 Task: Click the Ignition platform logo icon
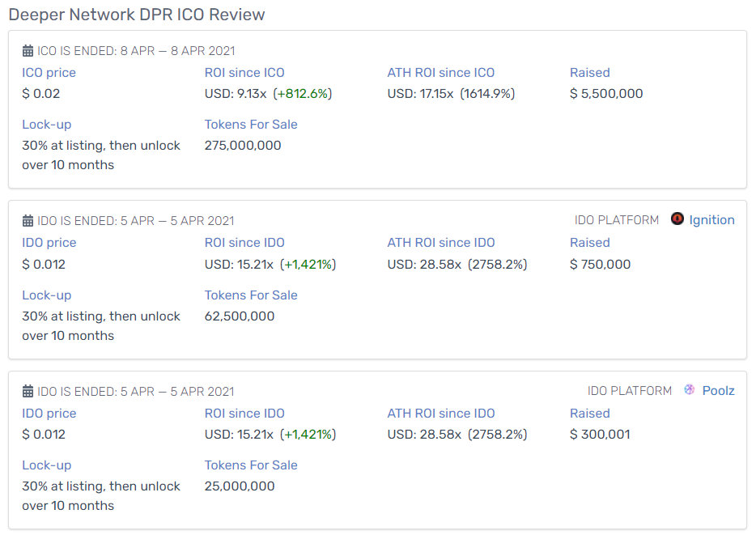pos(677,219)
